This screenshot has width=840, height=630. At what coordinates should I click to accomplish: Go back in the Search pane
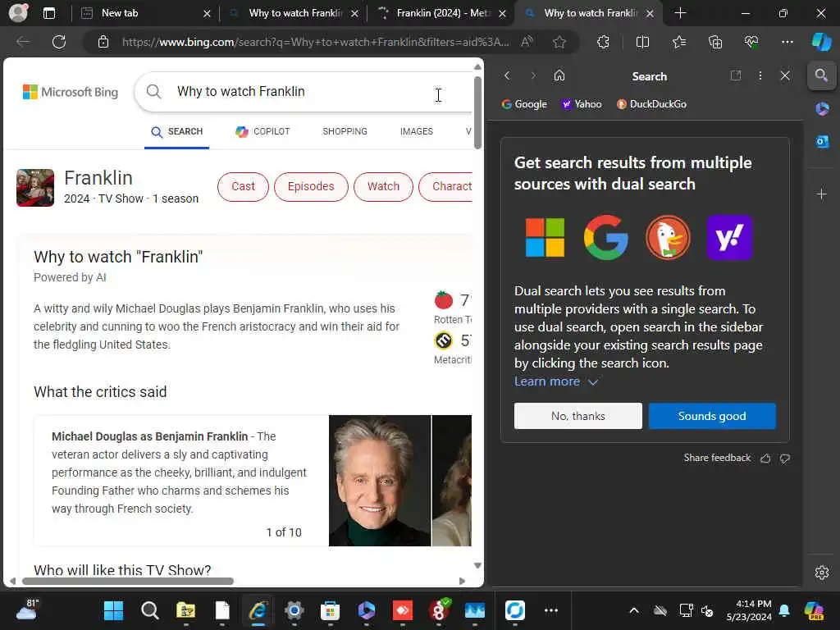[x=507, y=75]
